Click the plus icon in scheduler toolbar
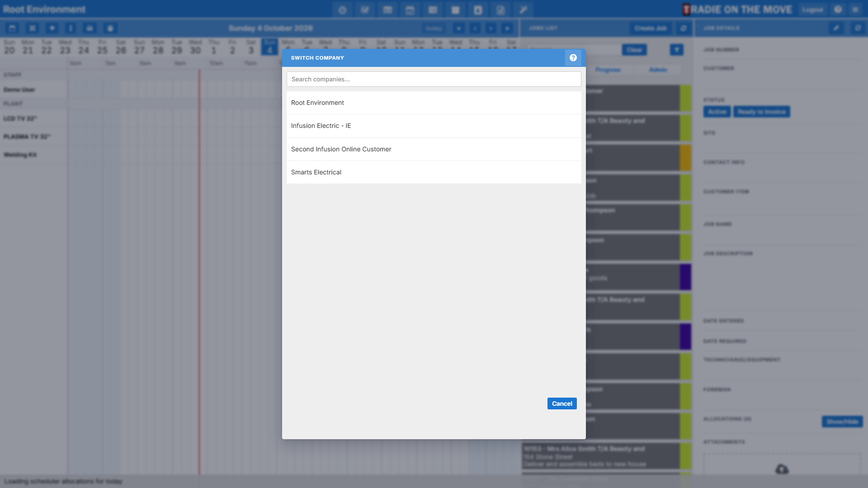The image size is (868, 488). point(52,28)
